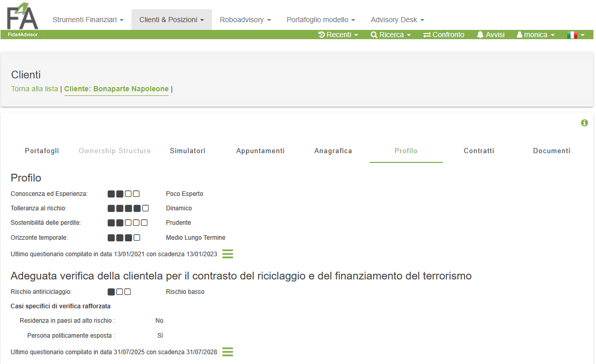The image size is (596, 364).
Task: Click the Clienti page heading
Action: 26,75
